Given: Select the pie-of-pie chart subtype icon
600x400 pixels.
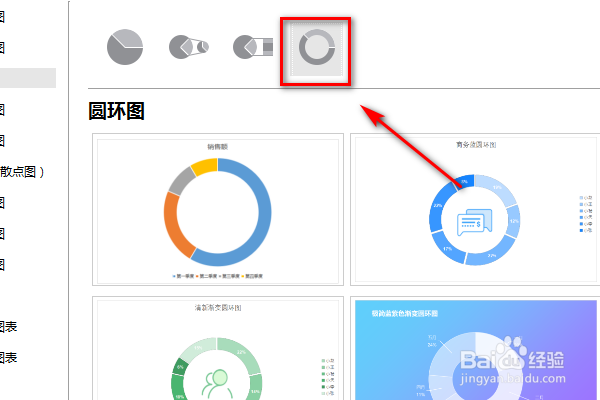Looking at the screenshot, I should coord(189,47).
